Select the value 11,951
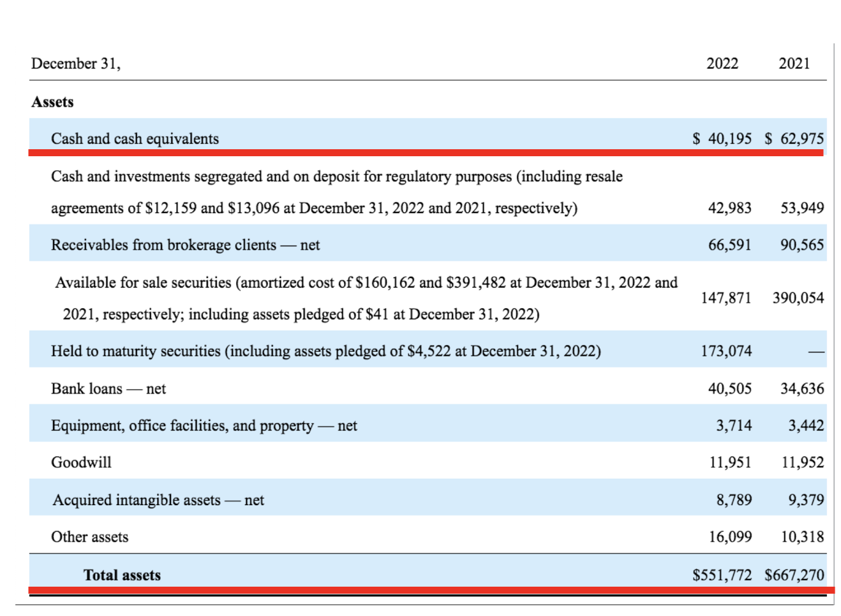The image size is (841, 616). [731, 462]
